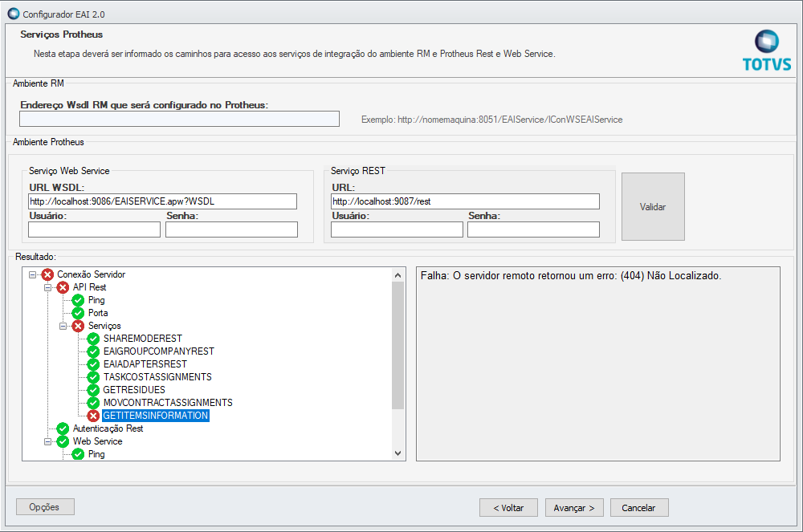The image size is (803, 532).
Task: Click the Web Service Usuário field
Action: point(94,229)
